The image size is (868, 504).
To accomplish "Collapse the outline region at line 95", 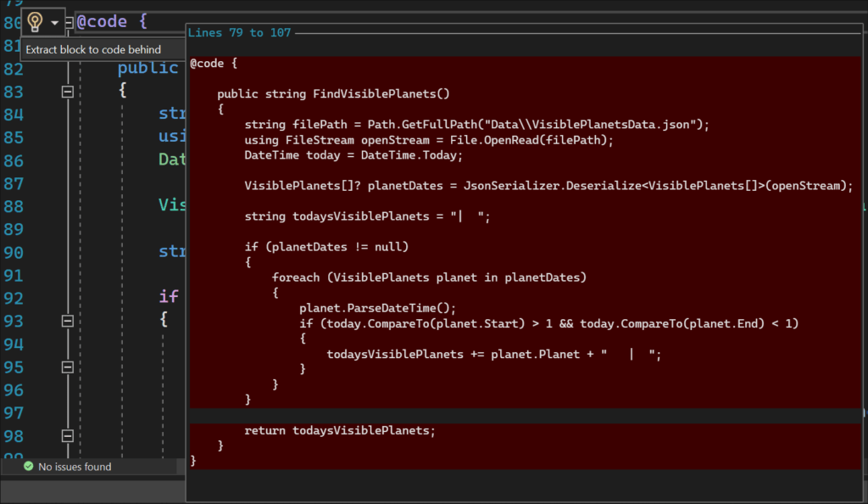I will (x=67, y=367).
